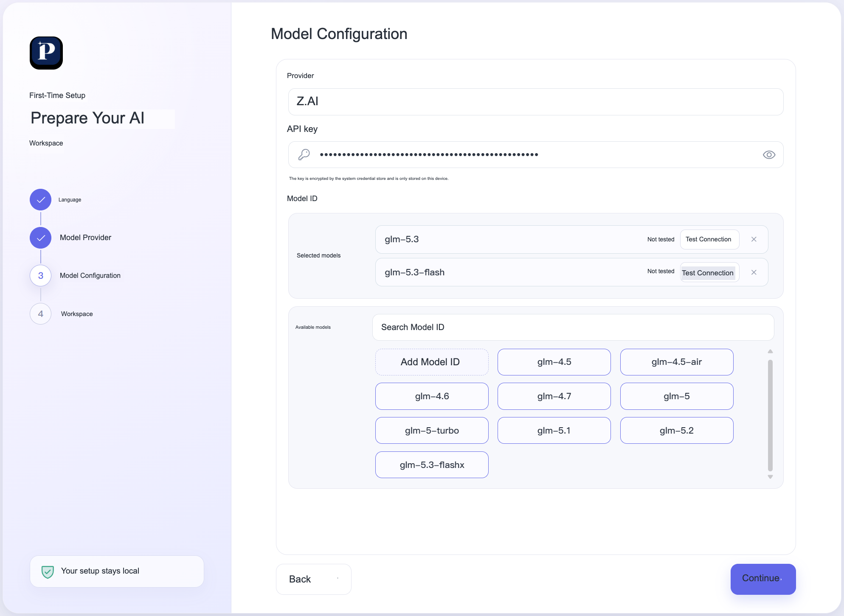Click scroll down arrow in available models
The width and height of the screenshot is (844, 616).
770,477
